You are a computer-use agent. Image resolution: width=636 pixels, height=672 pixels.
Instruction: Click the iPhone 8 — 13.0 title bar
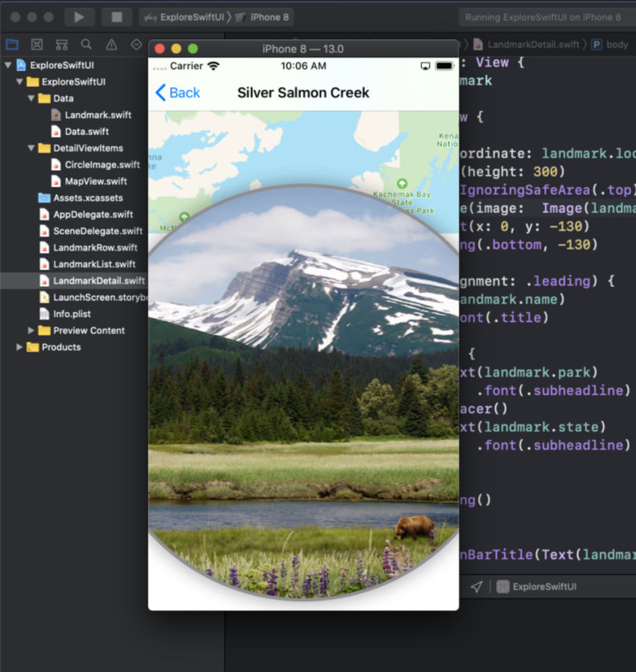tap(303, 49)
